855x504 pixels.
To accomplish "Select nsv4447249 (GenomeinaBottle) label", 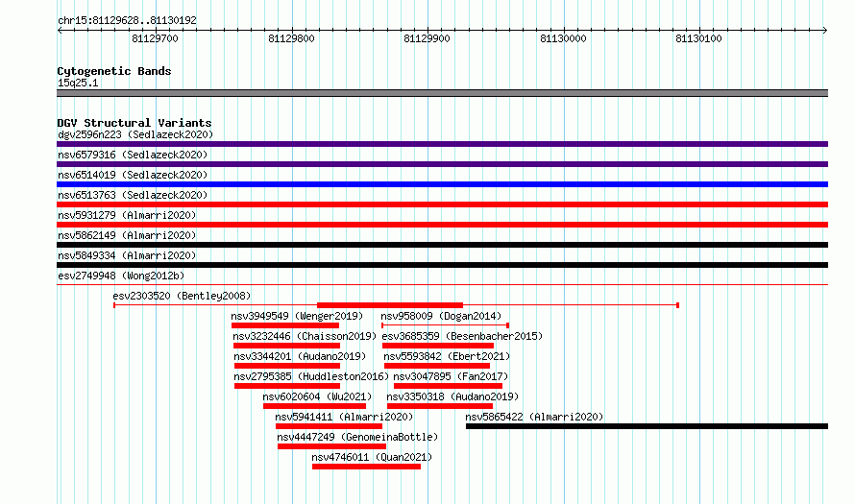I will tap(357, 437).
